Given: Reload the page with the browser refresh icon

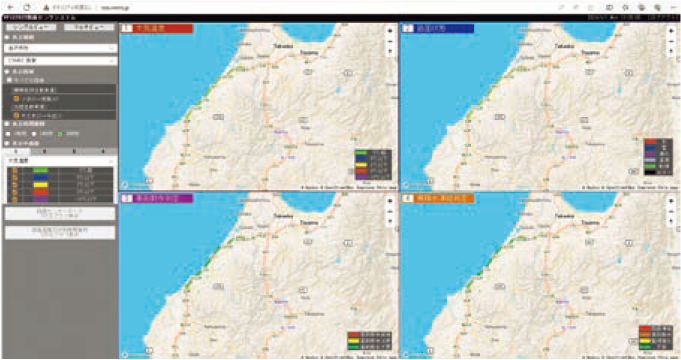Looking at the screenshot, I should [x=27, y=7].
